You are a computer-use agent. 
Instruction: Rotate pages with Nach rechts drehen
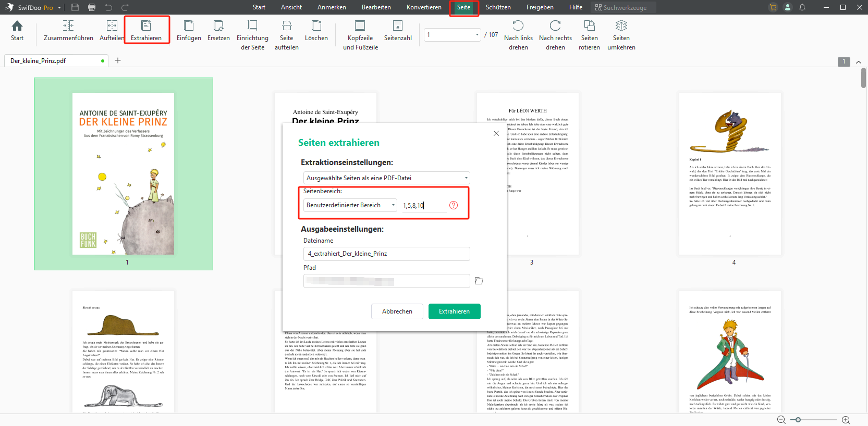pyautogui.click(x=555, y=35)
